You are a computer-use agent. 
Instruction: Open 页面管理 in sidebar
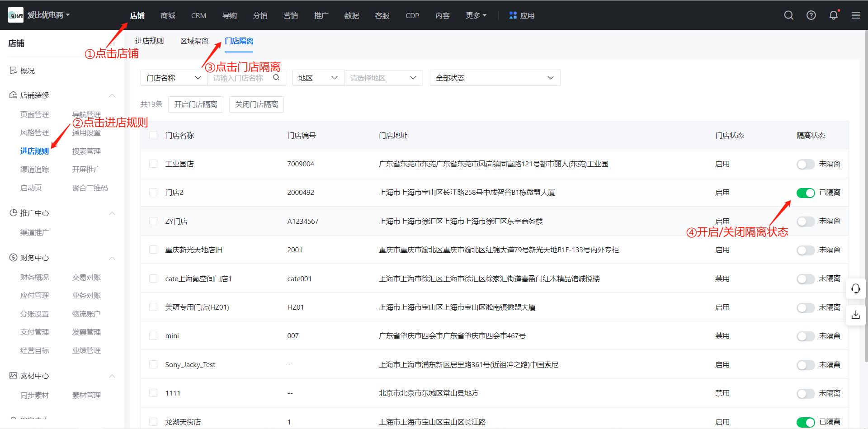(x=35, y=114)
